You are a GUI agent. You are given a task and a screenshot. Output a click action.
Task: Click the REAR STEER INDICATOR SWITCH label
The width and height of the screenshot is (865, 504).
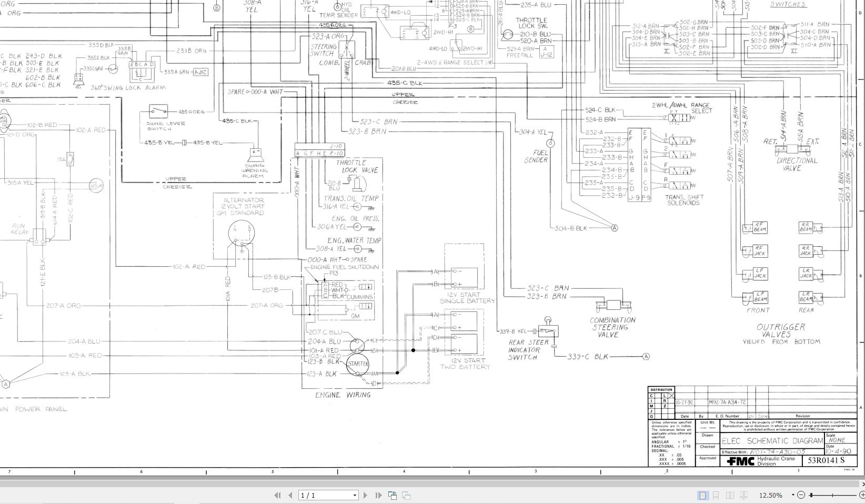pyautogui.click(x=528, y=350)
